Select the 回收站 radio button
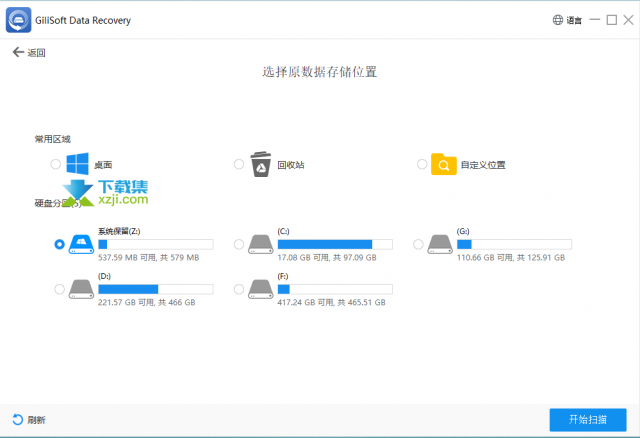The height and width of the screenshot is (438, 640). point(239,164)
